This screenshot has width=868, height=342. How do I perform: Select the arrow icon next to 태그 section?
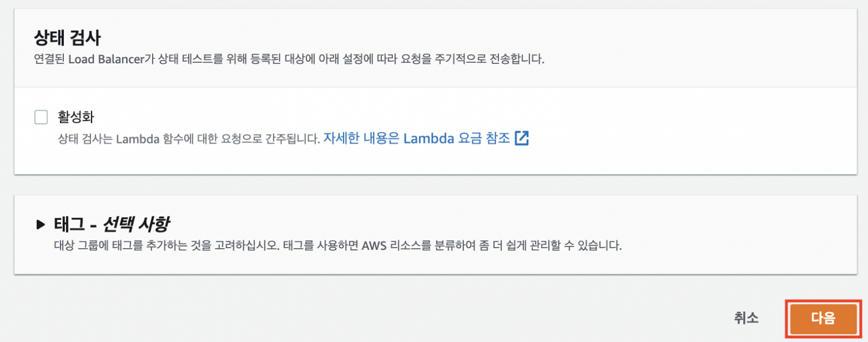[x=41, y=224]
